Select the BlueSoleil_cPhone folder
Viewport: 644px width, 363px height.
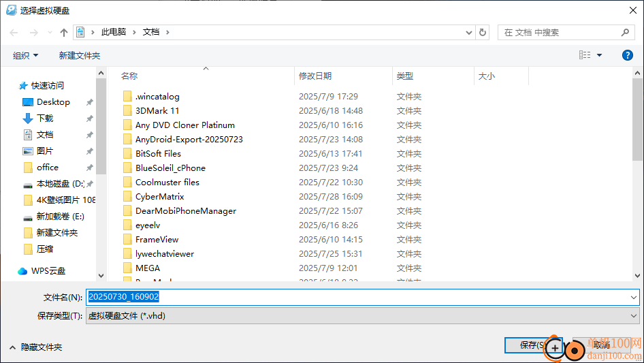[x=170, y=168]
